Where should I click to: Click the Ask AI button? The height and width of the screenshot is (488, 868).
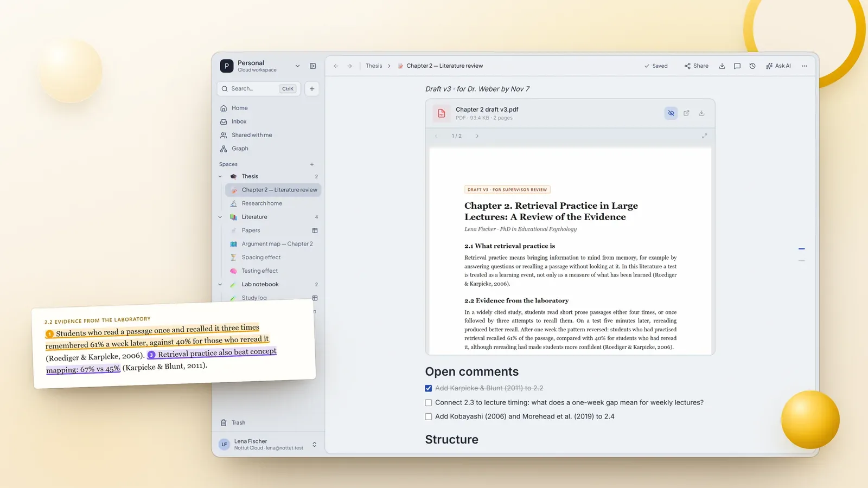pos(778,66)
